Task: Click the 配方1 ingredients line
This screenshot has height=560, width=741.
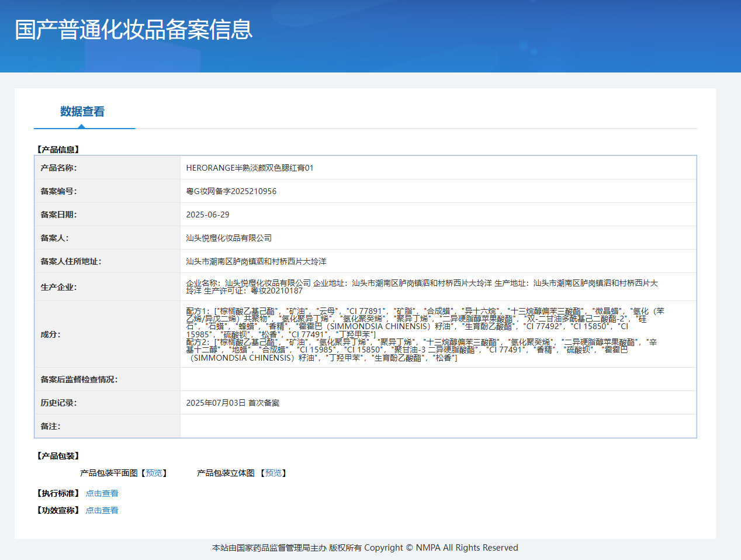Action: [425, 323]
